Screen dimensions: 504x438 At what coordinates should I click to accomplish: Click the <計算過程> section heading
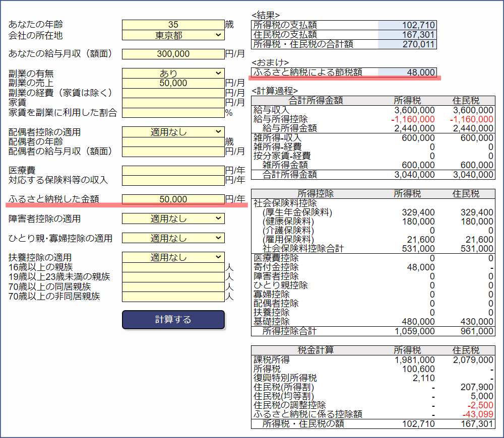[275, 91]
